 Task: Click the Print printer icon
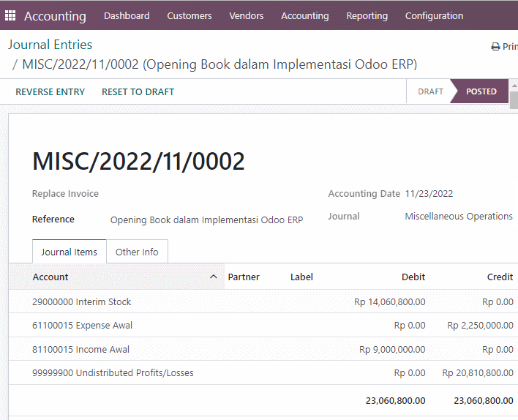[x=495, y=47]
